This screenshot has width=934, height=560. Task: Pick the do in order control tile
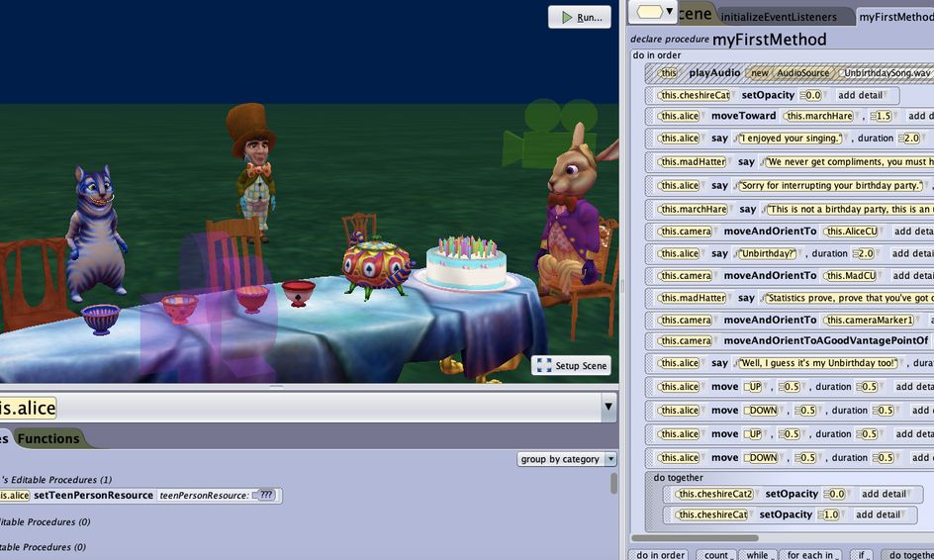(x=658, y=555)
